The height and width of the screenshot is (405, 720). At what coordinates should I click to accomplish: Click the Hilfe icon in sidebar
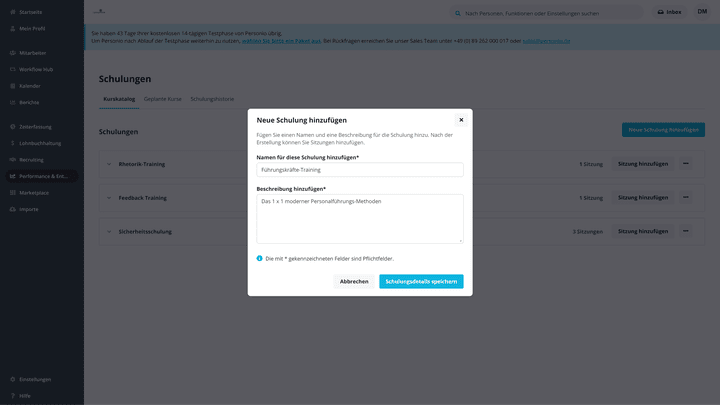coord(12,395)
